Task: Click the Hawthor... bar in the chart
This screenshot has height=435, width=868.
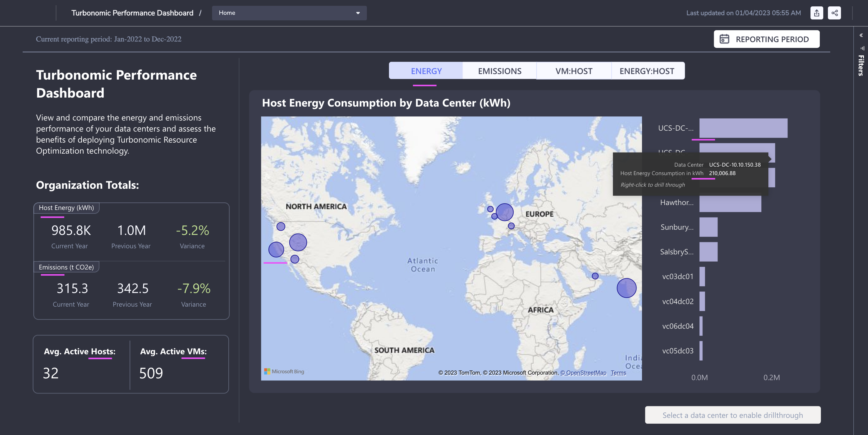Action: point(730,203)
